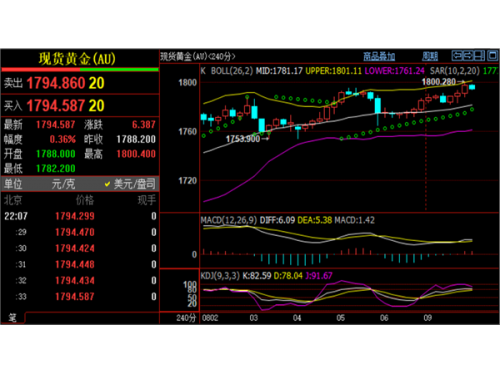The image size is (500, 375).
Task: Click the 240分 timeframe label on the axis
Action: (x=186, y=318)
